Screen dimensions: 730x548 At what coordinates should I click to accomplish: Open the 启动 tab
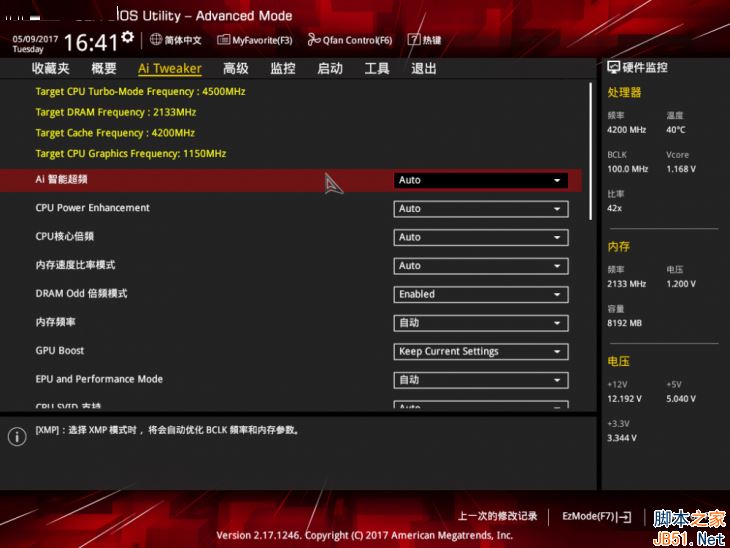pos(330,68)
